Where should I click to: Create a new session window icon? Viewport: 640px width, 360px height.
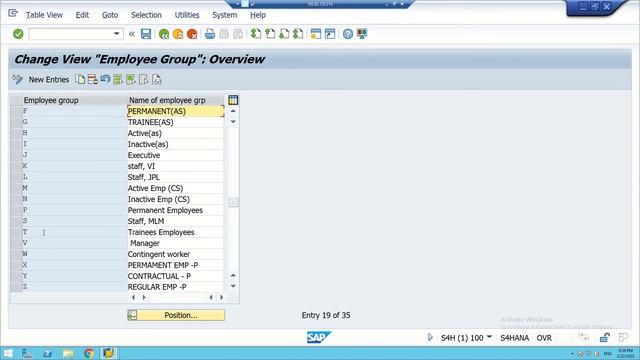[x=316, y=34]
